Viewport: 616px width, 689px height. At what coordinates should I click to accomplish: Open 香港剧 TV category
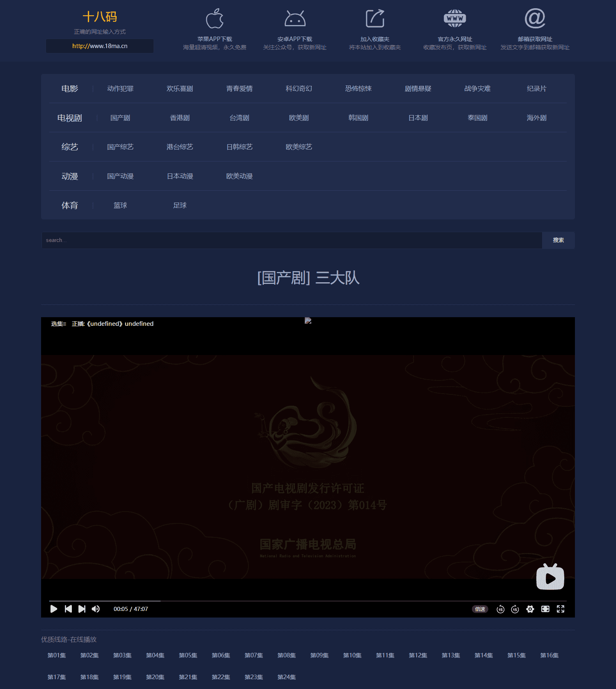[180, 118]
